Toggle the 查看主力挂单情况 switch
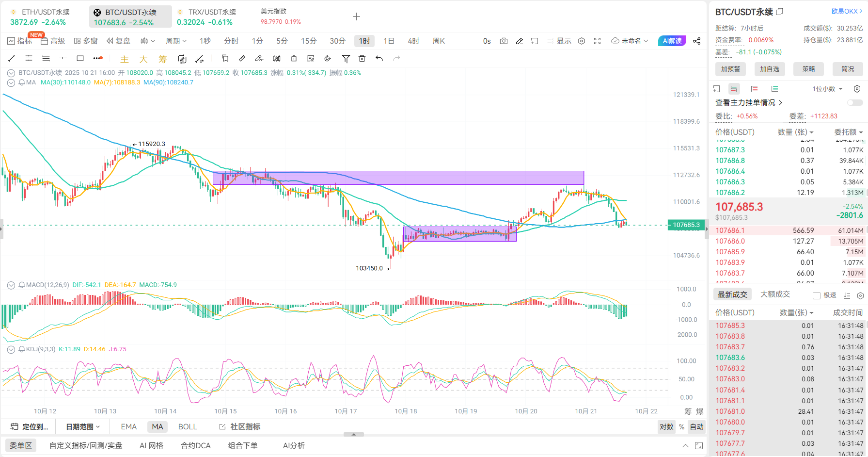The width and height of the screenshot is (868, 457). 854,103
